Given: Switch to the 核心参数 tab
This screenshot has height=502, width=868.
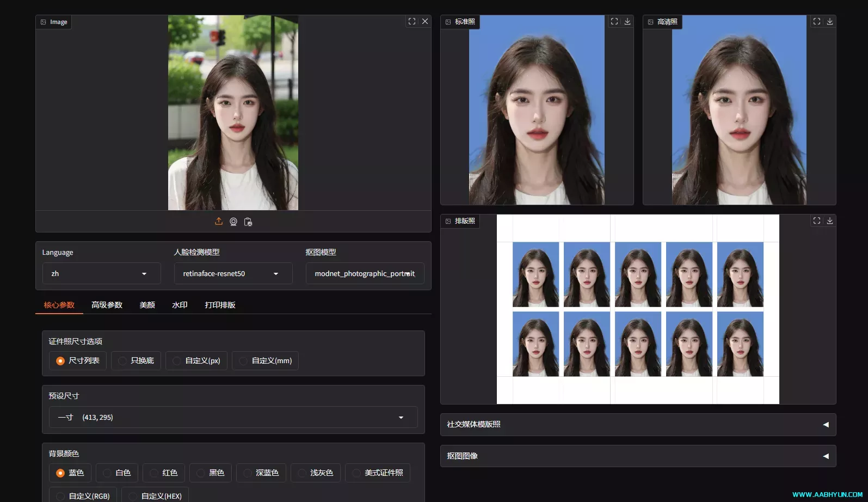Looking at the screenshot, I should [59, 305].
